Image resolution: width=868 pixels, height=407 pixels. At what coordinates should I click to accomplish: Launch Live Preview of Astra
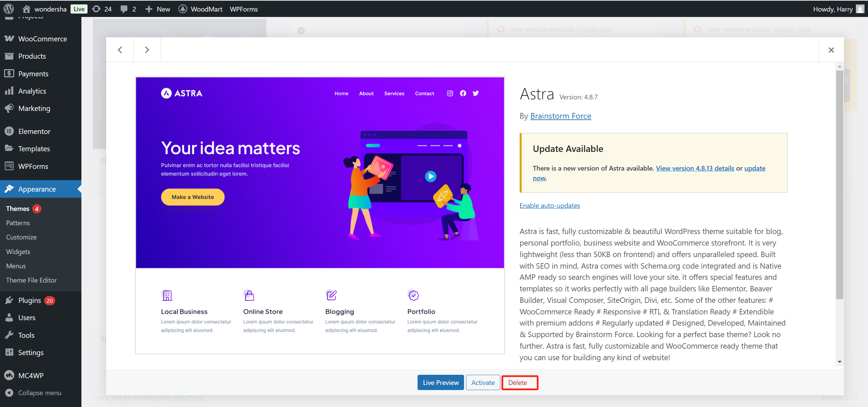tap(440, 383)
